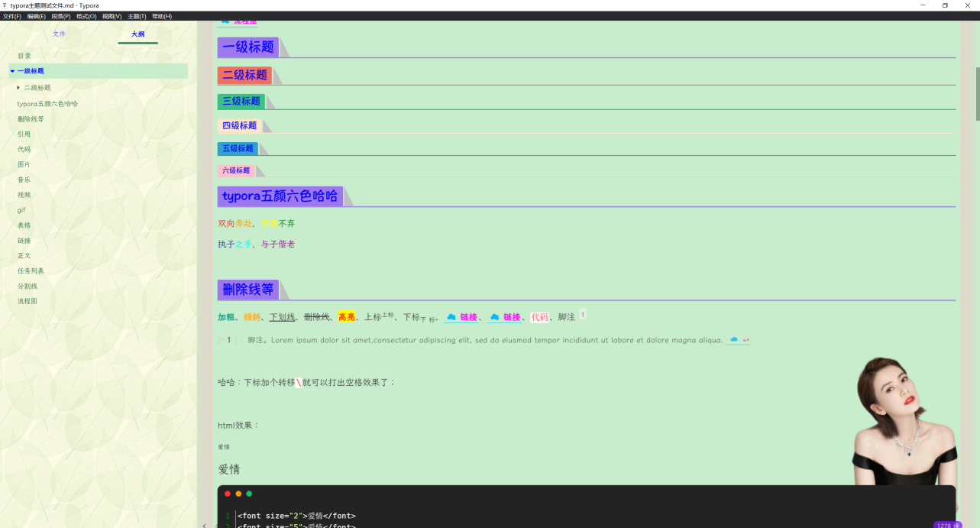
Task: Click the 六级标题 heading in the editor
Action: click(x=237, y=170)
